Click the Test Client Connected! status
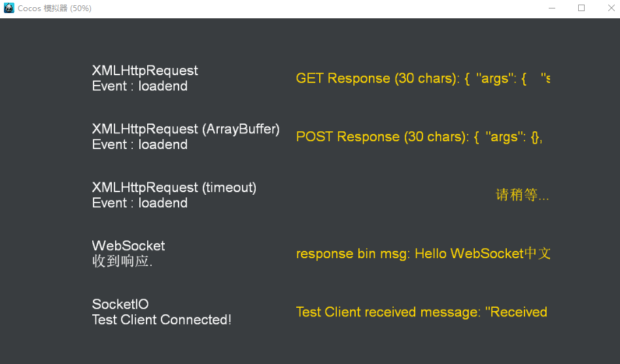Screen dimensions: 620x364 (x=162, y=320)
